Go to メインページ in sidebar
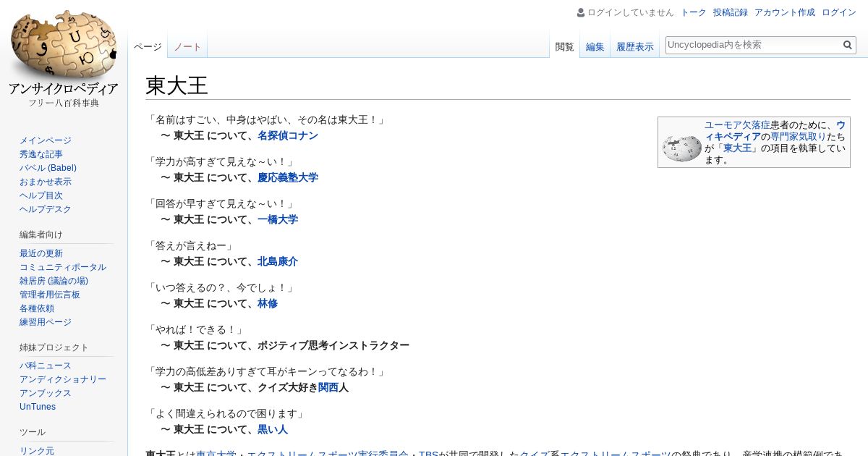Screen dimensions: 868x456 46,140
